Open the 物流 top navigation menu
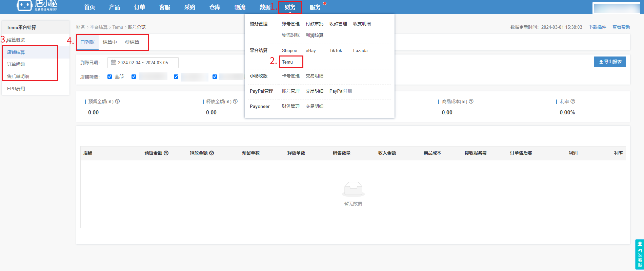The height and width of the screenshot is (271, 644). tap(240, 7)
